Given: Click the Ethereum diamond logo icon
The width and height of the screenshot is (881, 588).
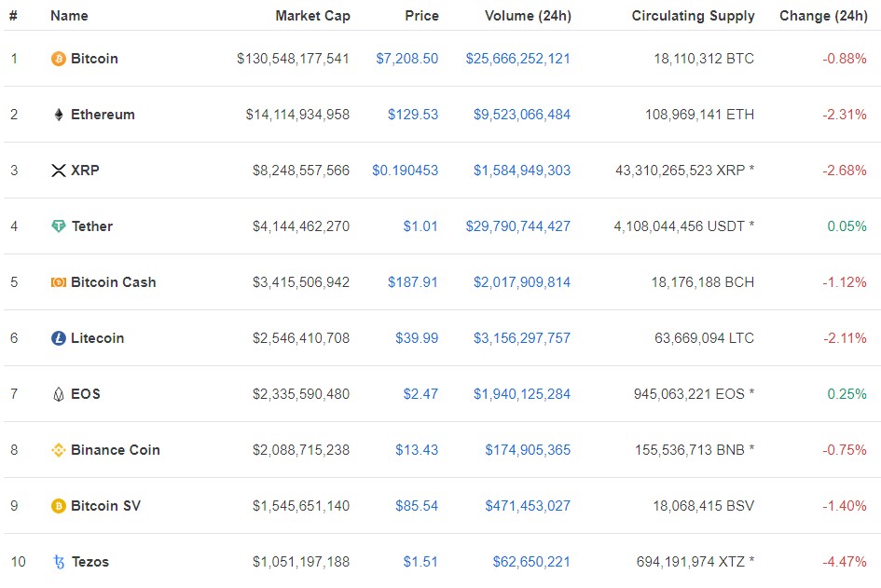Looking at the screenshot, I should click(x=59, y=115).
